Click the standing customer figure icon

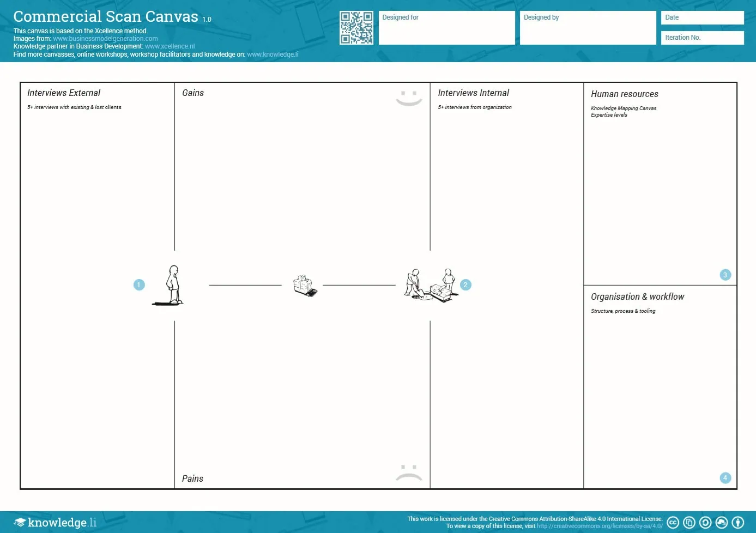pyautogui.click(x=170, y=285)
